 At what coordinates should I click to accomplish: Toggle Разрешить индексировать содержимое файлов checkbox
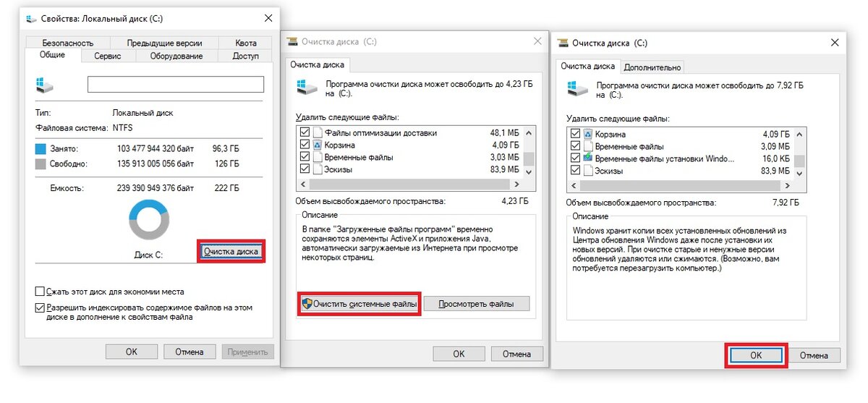click(40, 307)
